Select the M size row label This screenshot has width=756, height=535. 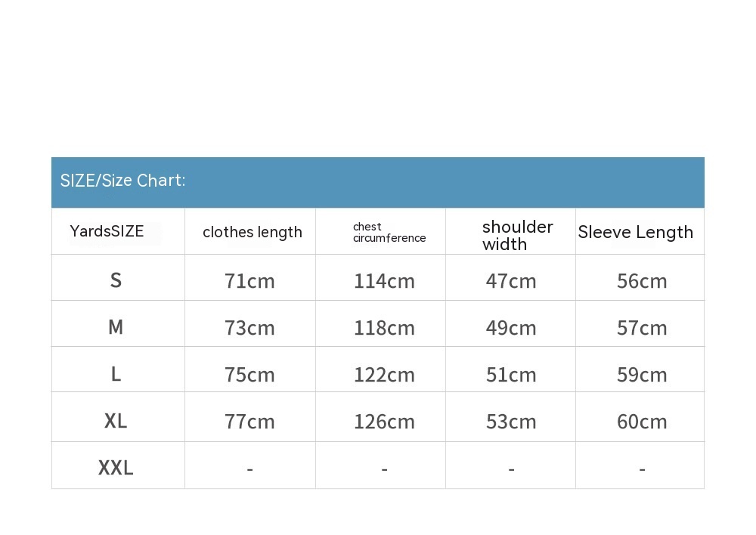coord(116,327)
